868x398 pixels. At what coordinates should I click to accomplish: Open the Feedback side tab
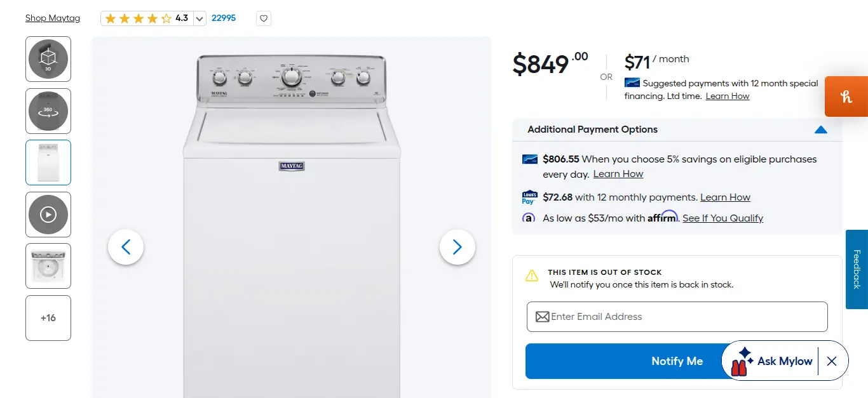click(x=857, y=269)
